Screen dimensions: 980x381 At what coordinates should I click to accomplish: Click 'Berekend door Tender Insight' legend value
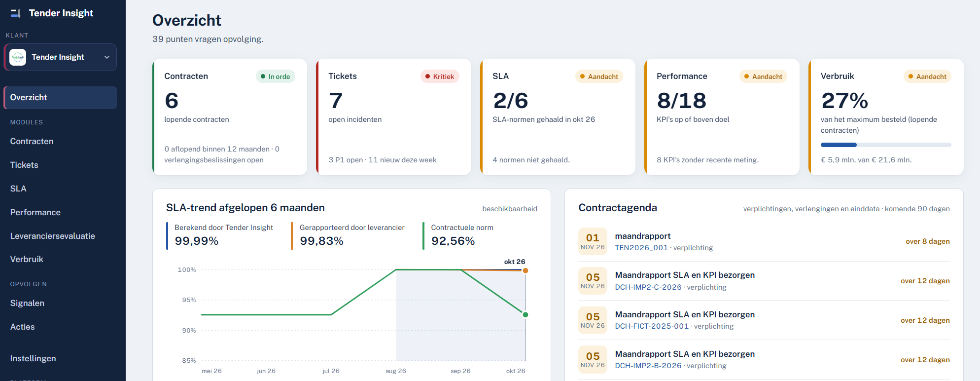pos(197,241)
